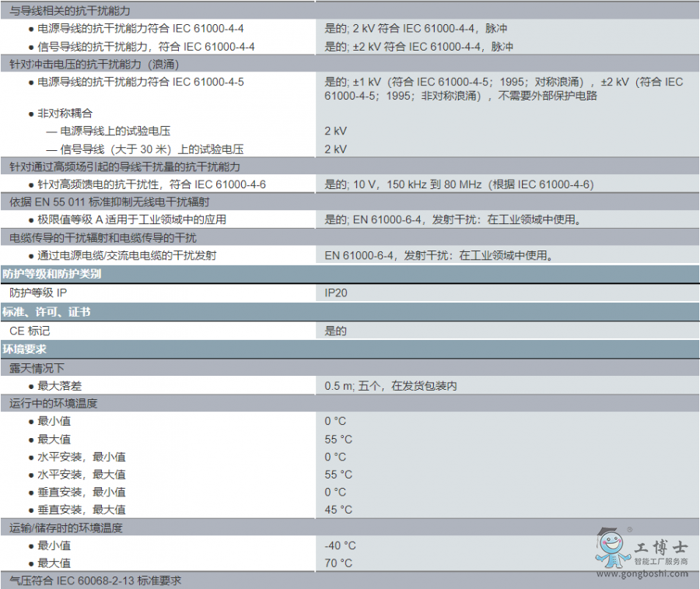Select the 垂直安装，最大值 row label

click(x=82, y=510)
